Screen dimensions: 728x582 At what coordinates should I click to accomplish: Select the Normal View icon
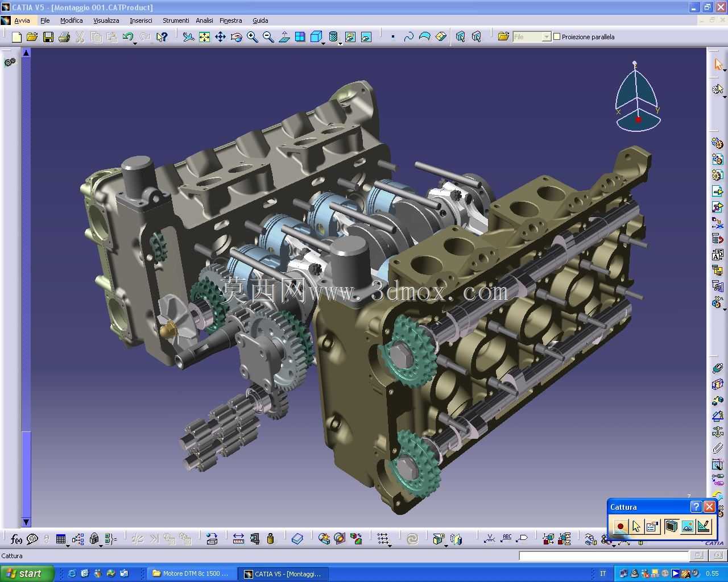284,37
